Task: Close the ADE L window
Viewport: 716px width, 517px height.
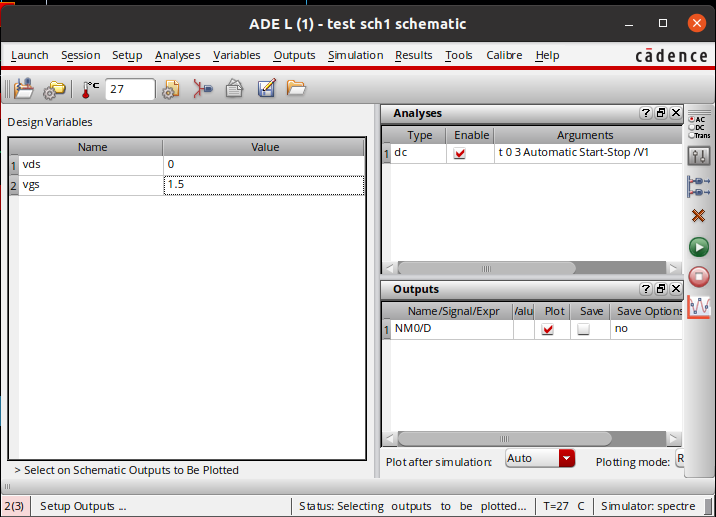Action: pos(697,23)
